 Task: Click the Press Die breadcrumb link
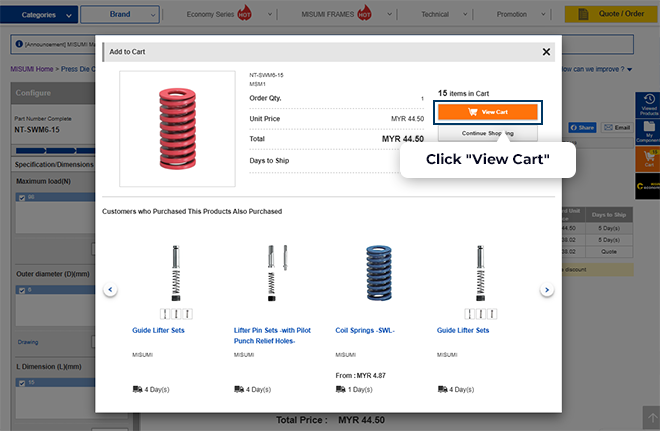point(78,69)
